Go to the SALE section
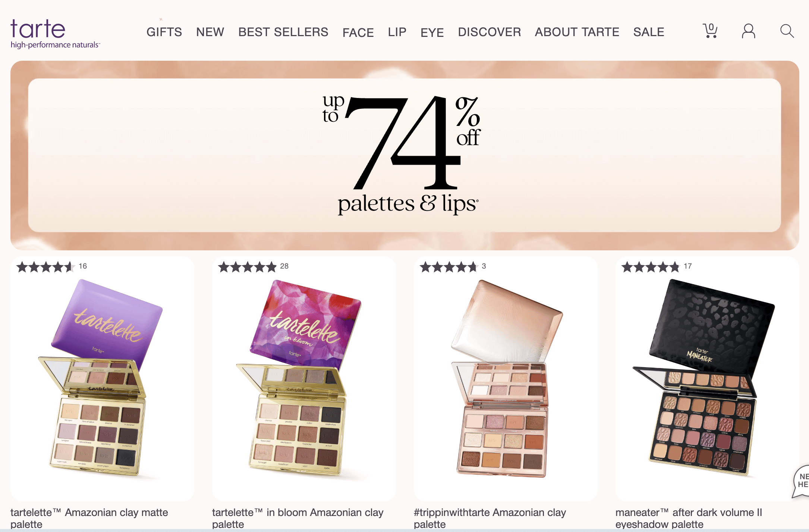The image size is (809, 532). point(649,32)
